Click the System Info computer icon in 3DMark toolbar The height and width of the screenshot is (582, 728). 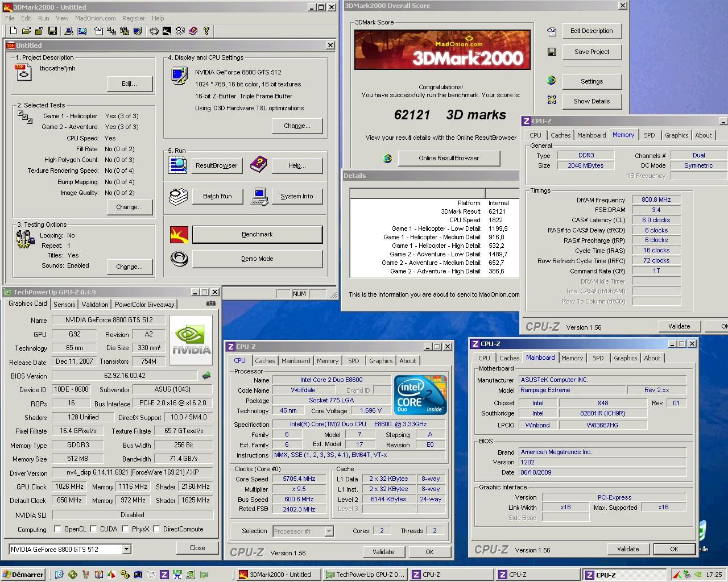69,31
